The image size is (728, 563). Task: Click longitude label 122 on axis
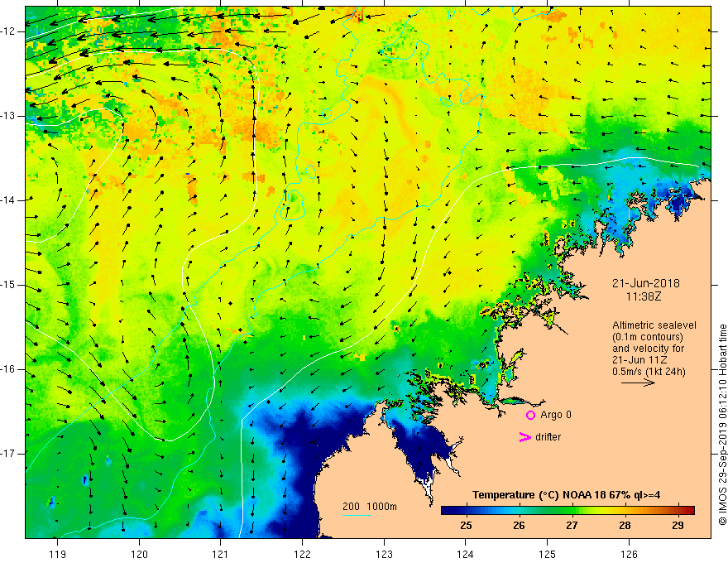click(x=302, y=554)
